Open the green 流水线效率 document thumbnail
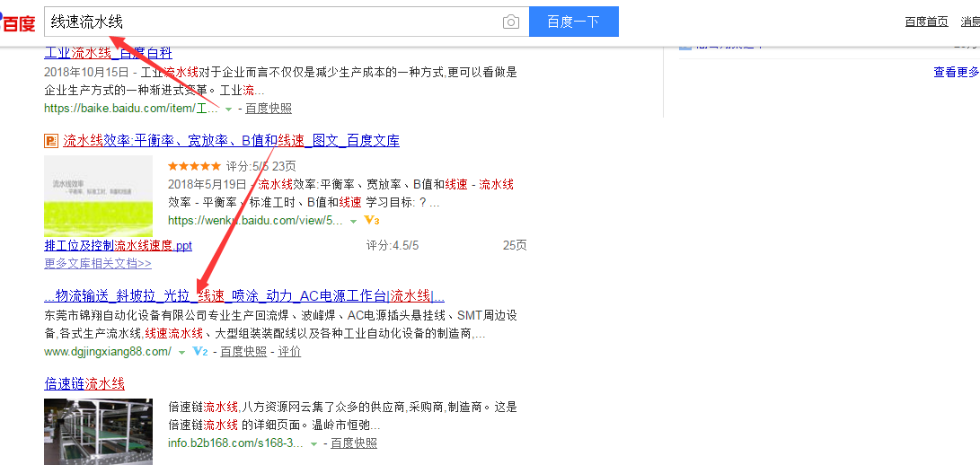 click(x=98, y=196)
